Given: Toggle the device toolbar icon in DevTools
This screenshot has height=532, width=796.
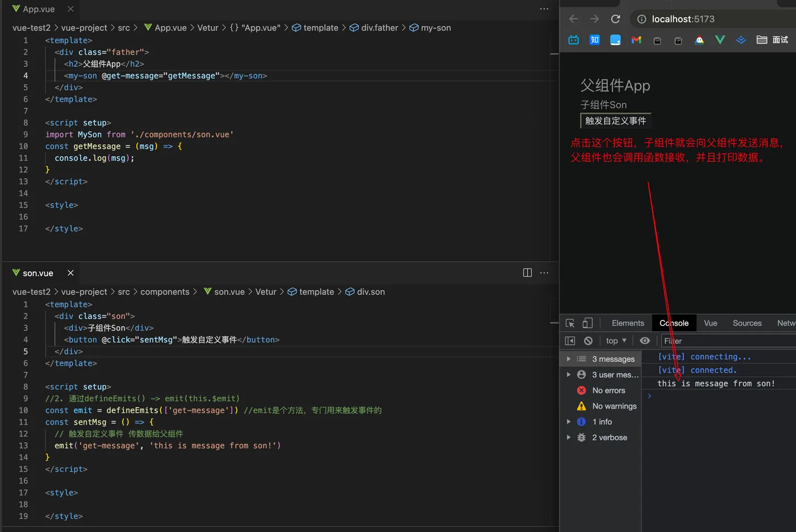Looking at the screenshot, I should click(x=587, y=323).
